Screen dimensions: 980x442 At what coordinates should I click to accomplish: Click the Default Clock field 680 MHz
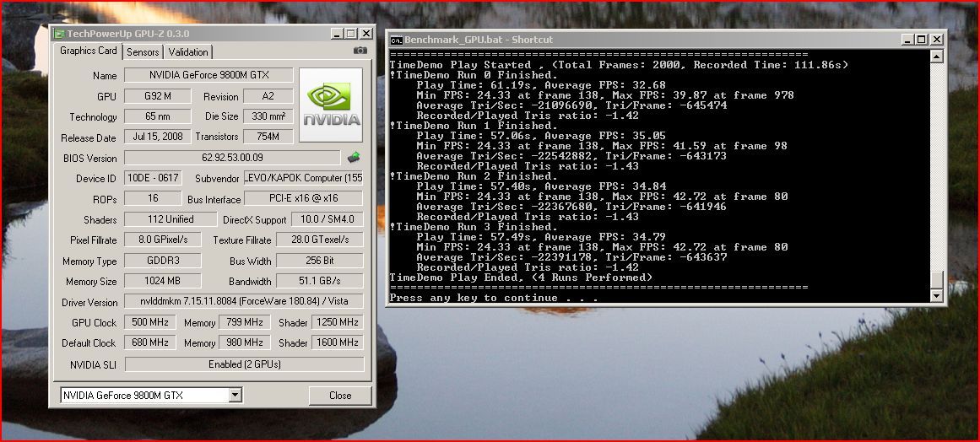click(150, 342)
